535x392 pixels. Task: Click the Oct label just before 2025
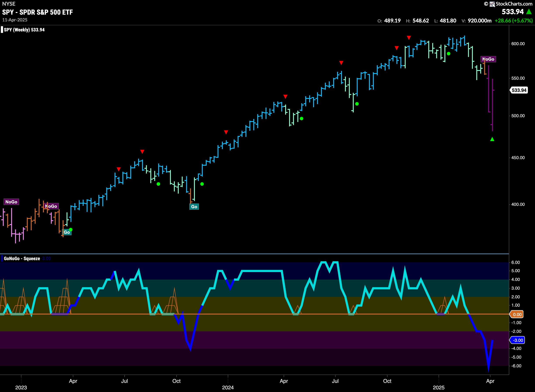pos(387,381)
